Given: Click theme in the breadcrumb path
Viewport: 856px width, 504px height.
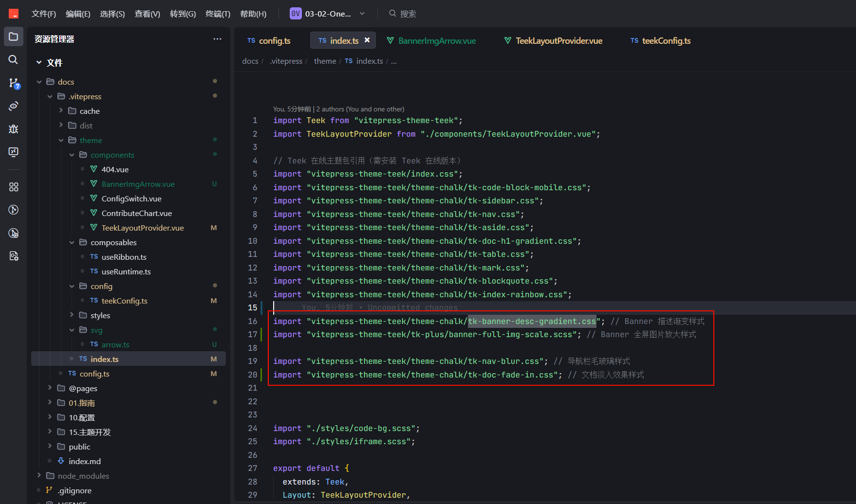Looking at the screenshot, I should (325, 61).
